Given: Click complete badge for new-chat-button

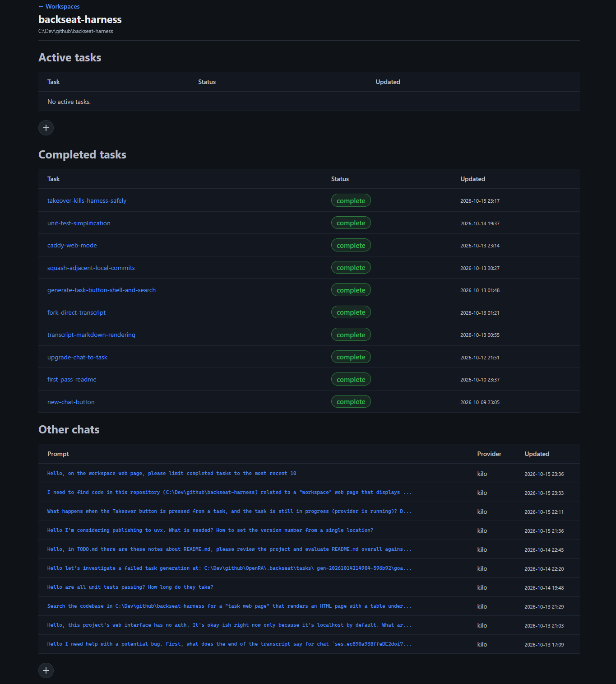Looking at the screenshot, I should tap(351, 402).
